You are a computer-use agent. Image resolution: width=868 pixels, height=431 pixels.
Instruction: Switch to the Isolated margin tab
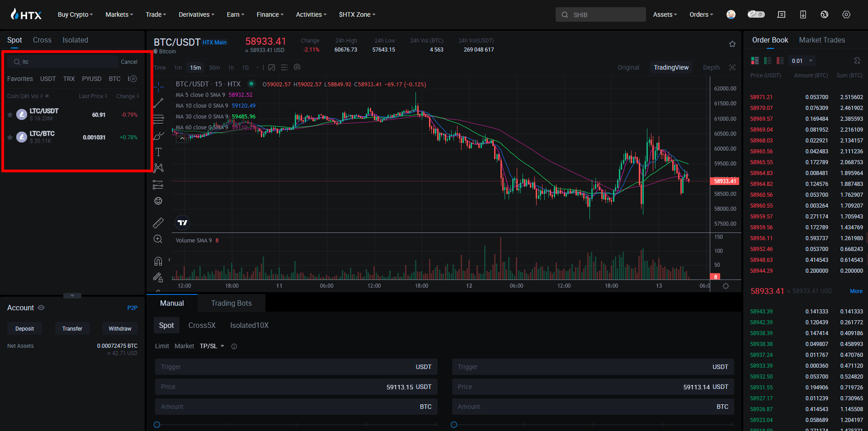[75, 40]
